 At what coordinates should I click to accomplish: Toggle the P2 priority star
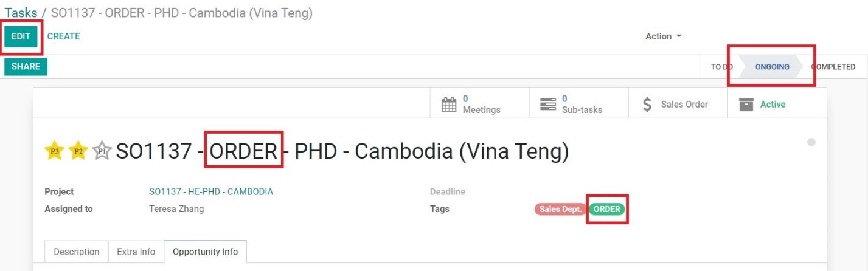[78, 151]
